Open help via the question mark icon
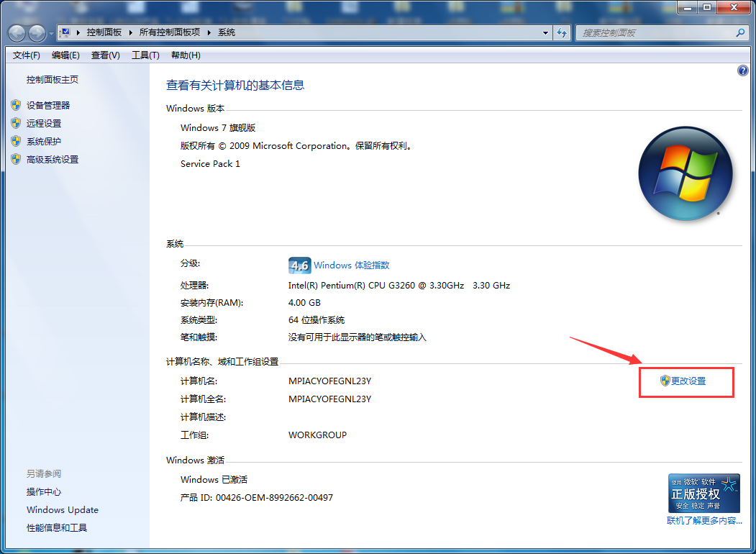Screen dimensions: 756x554 pyautogui.click(x=743, y=71)
